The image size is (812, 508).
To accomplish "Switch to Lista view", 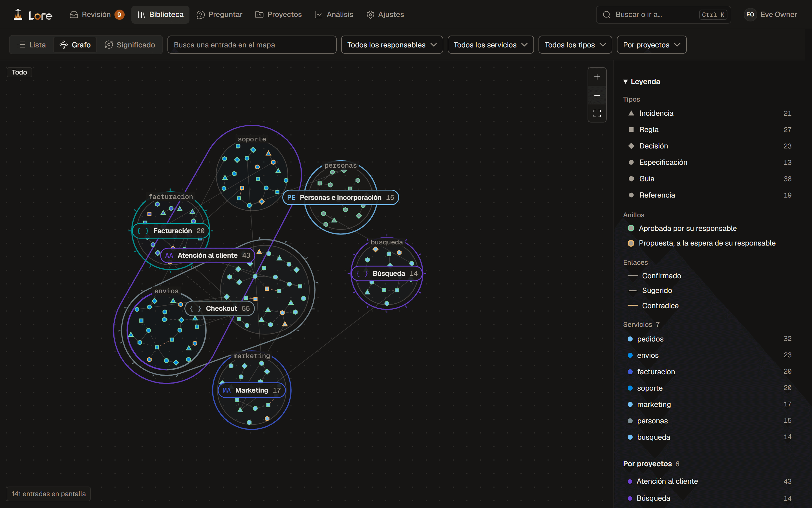I will (32, 45).
